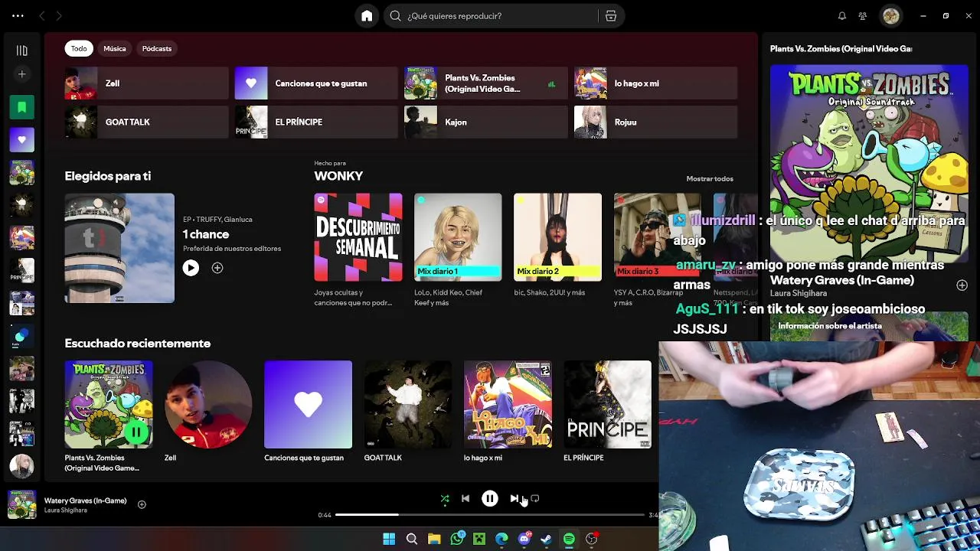Open the three-dot menu at top left
Screen dimensions: 980x551
click(18, 16)
